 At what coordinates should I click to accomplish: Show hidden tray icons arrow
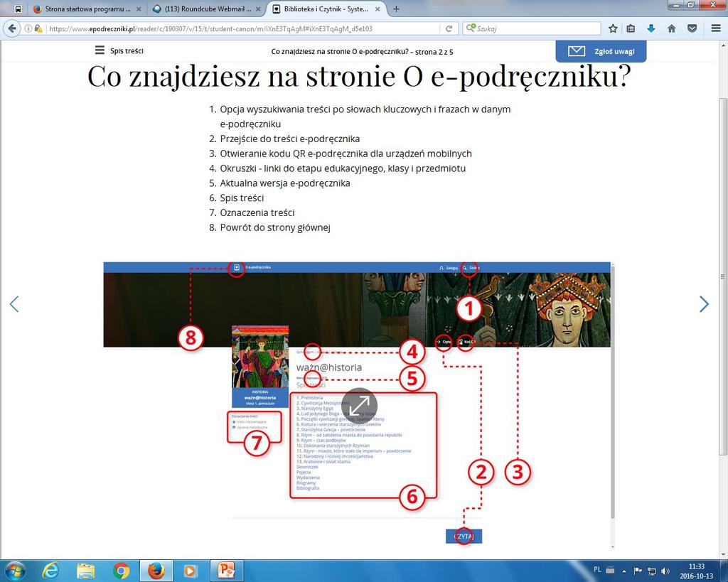[x=624, y=571]
